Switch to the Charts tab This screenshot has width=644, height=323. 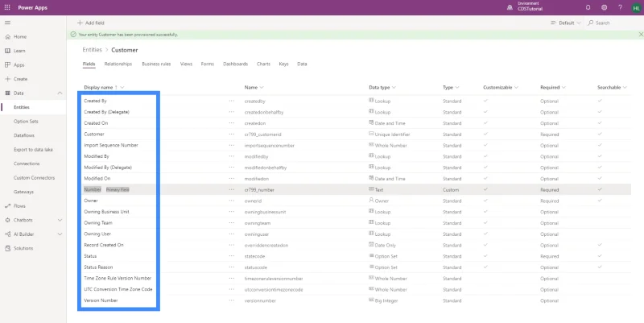(x=263, y=64)
